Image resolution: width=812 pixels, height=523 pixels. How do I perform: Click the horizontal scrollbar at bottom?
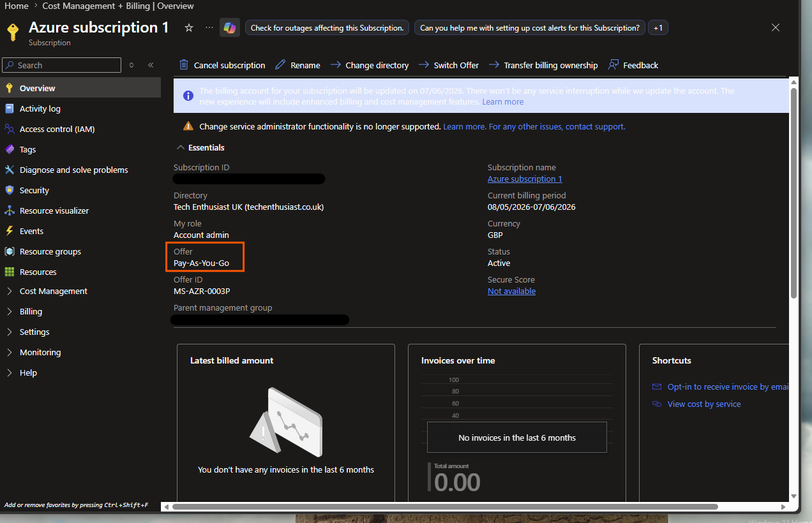click(x=445, y=507)
